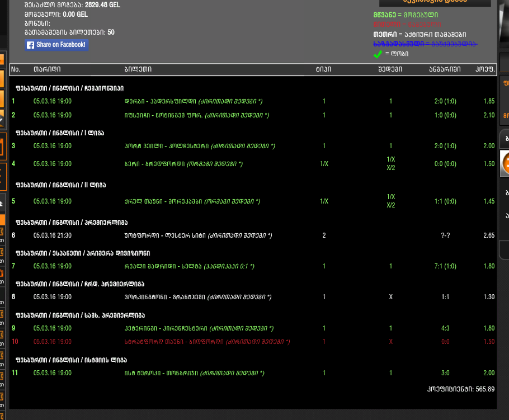Click the შედეგი column header

click(x=390, y=69)
